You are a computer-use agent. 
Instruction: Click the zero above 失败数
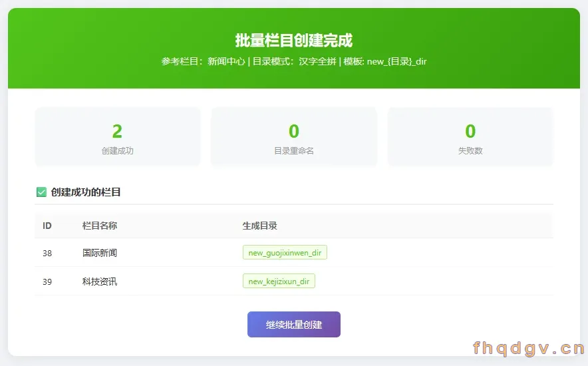tap(470, 131)
